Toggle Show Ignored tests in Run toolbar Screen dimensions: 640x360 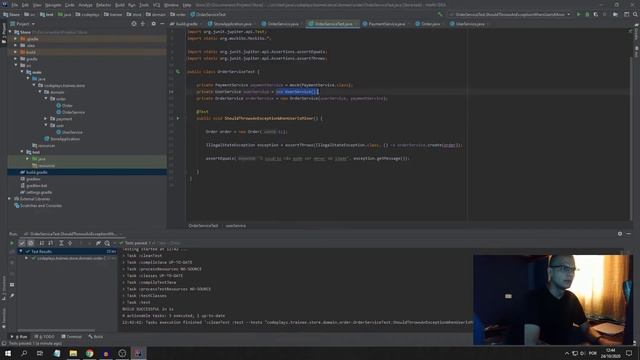tap(31, 243)
